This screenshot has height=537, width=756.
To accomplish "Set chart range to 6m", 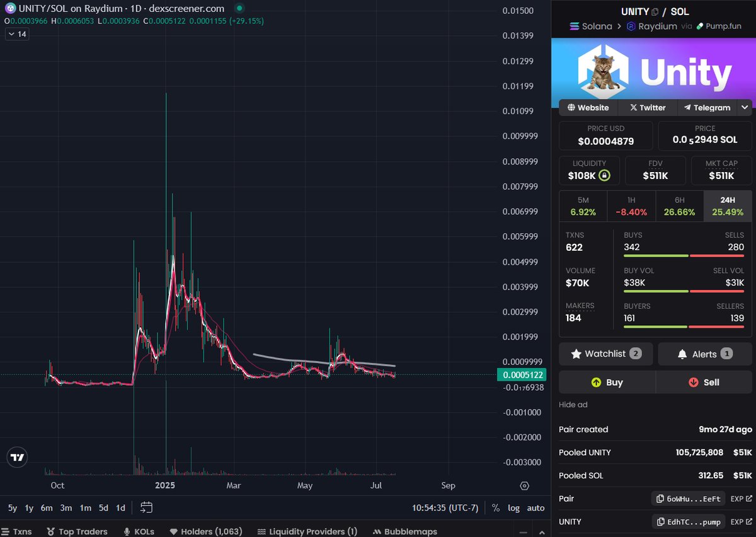I will click(x=47, y=508).
